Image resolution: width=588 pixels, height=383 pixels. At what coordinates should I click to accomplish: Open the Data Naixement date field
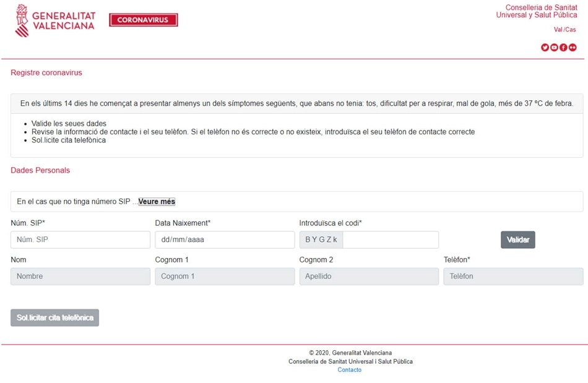click(x=224, y=239)
